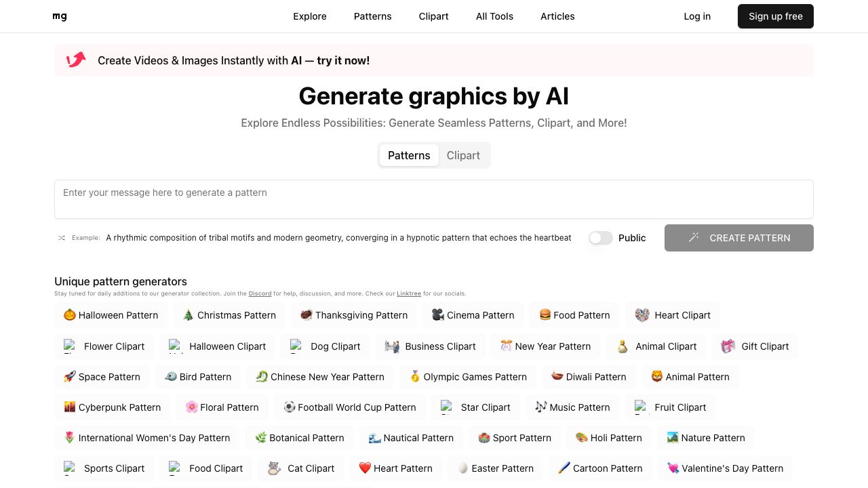Open the Linktree link
This screenshot has height=488, width=868.
tap(409, 293)
